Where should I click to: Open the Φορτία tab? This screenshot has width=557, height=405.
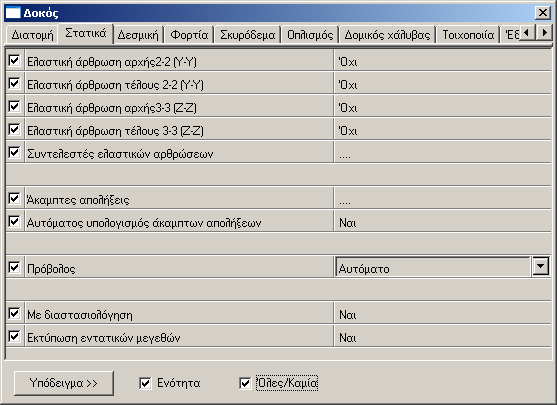(189, 35)
